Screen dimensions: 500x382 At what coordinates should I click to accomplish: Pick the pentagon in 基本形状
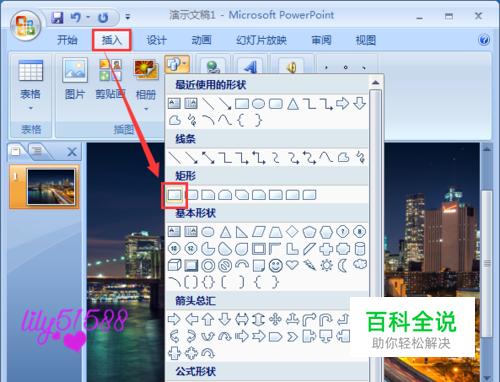pos(309,232)
